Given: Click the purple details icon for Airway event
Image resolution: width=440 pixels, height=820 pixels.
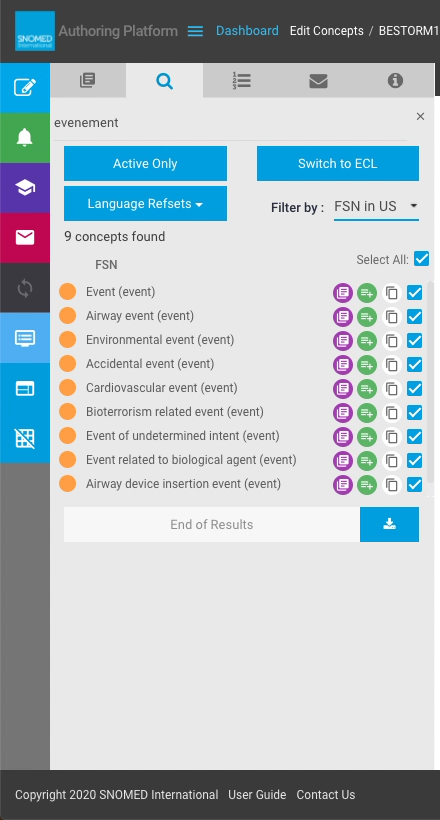Looking at the screenshot, I should pyautogui.click(x=343, y=316).
